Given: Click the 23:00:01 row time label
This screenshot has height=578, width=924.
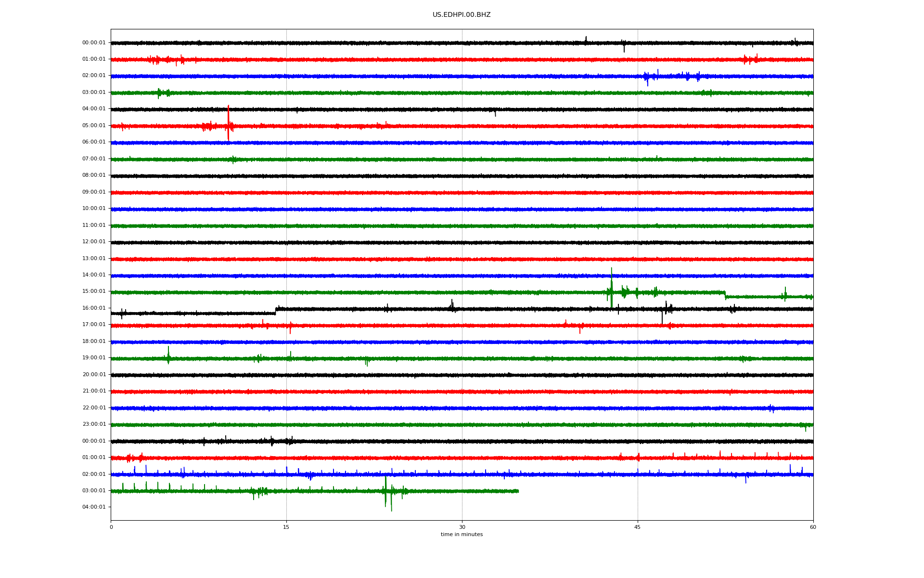Looking at the screenshot, I should [94, 424].
